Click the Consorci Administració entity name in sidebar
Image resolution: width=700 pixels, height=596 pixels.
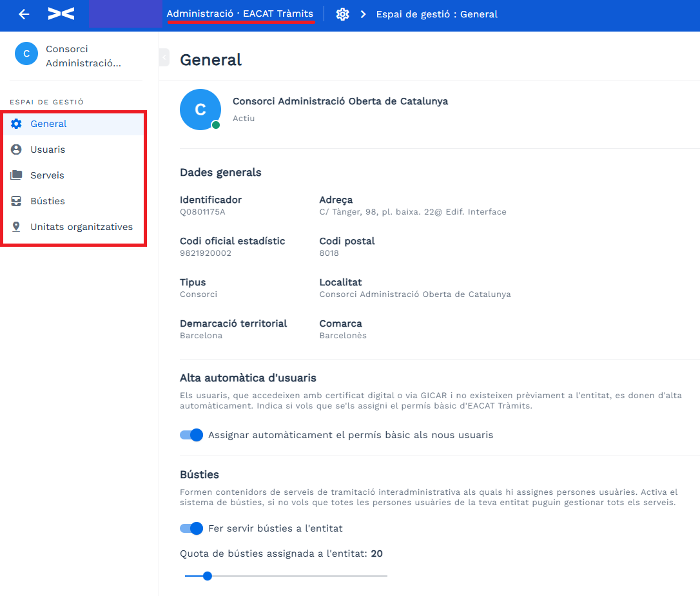[84, 56]
